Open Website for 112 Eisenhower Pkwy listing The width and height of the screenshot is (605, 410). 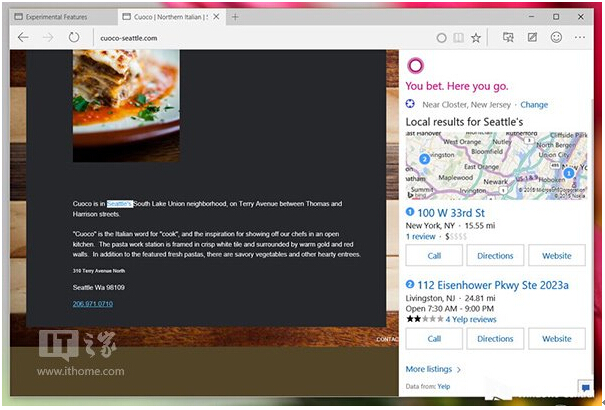tap(556, 339)
